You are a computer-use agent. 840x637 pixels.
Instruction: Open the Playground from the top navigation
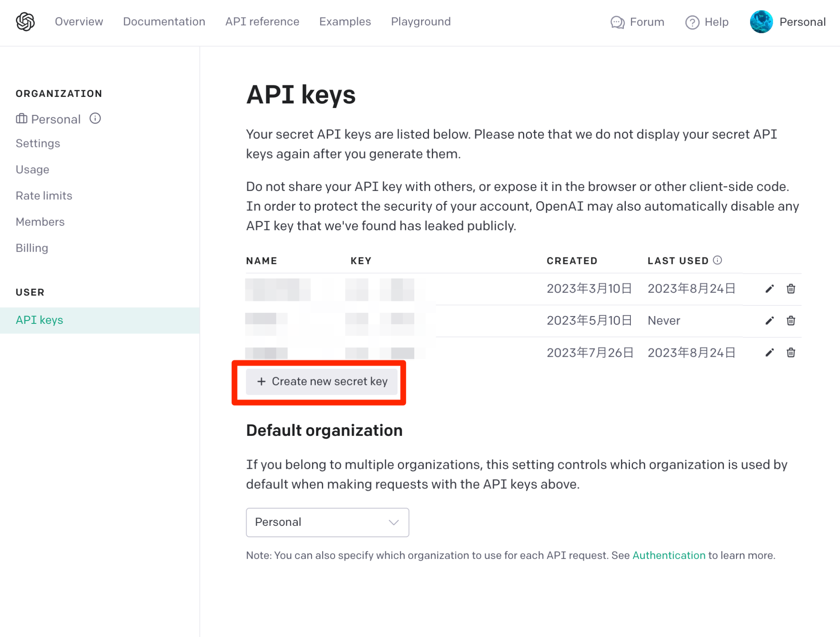(x=420, y=21)
